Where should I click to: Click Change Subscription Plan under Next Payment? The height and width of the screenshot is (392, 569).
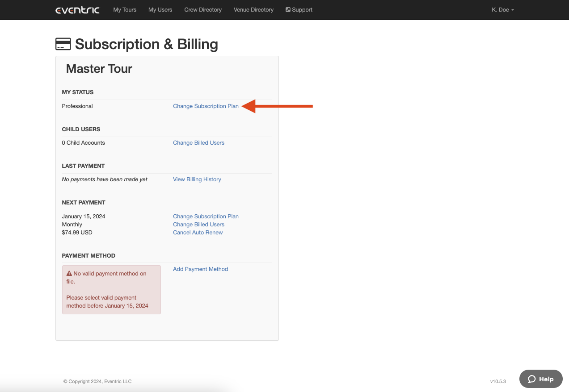coord(206,217)
